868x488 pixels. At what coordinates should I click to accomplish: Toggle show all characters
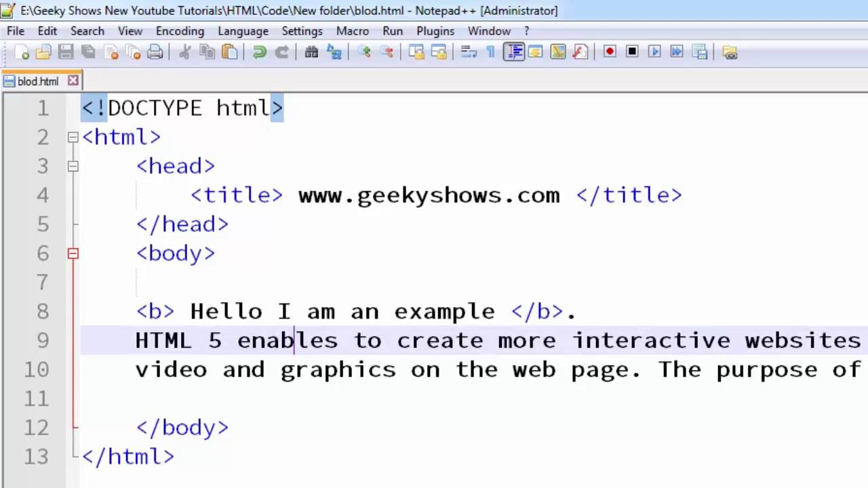coord(491,52)
